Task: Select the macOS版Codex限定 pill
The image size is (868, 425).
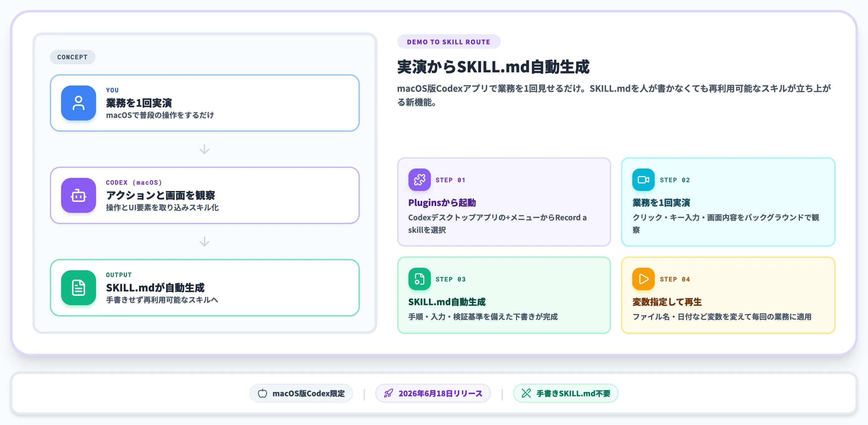Action: [301, 393]
